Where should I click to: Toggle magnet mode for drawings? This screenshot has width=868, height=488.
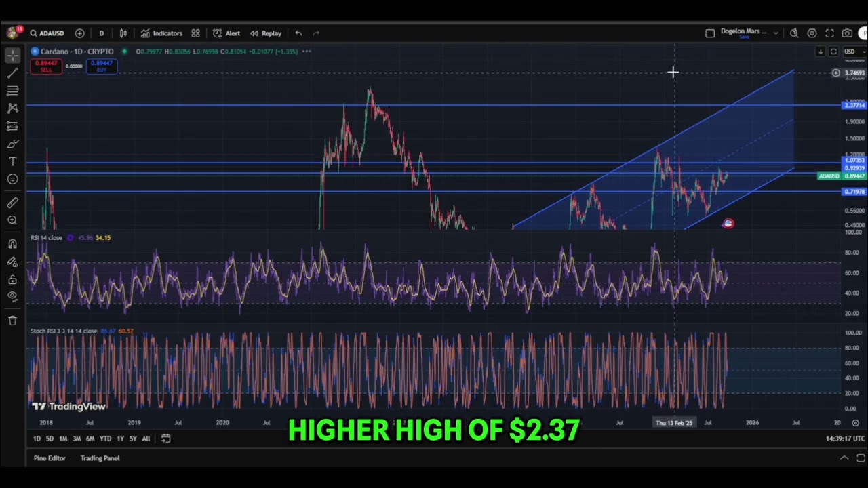click(x=12, y=244)
